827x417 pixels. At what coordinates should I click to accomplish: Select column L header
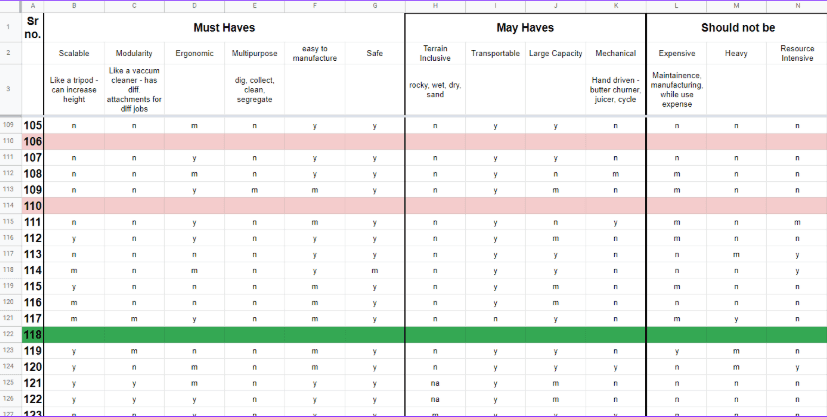(677, 6)
